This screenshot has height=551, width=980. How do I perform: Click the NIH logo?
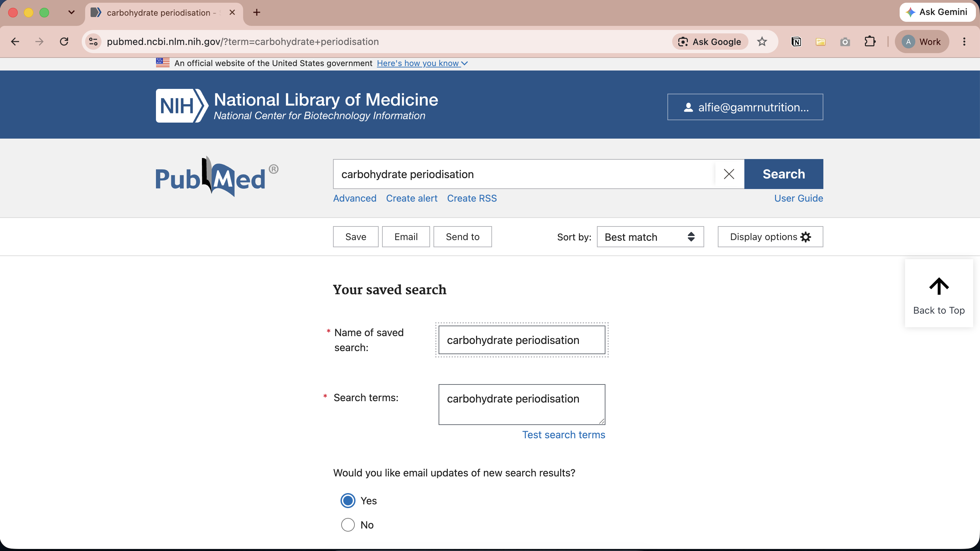[182, 106]
